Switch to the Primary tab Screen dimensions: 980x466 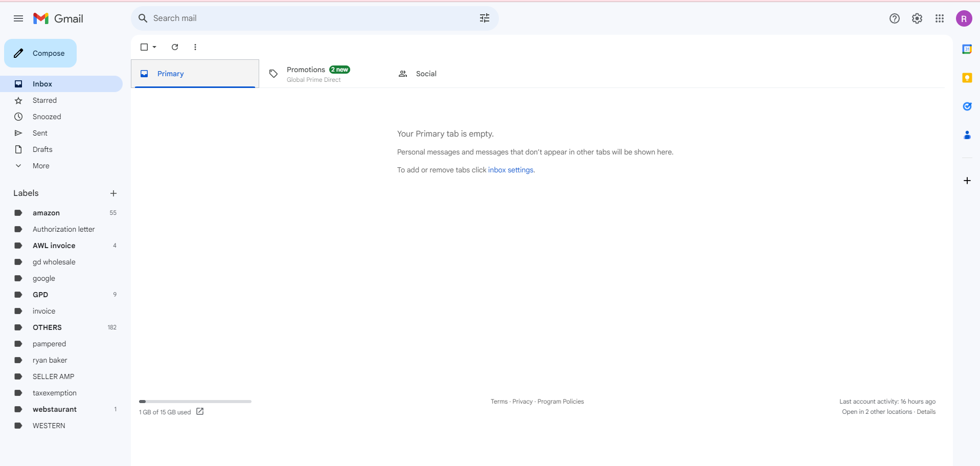195,74
